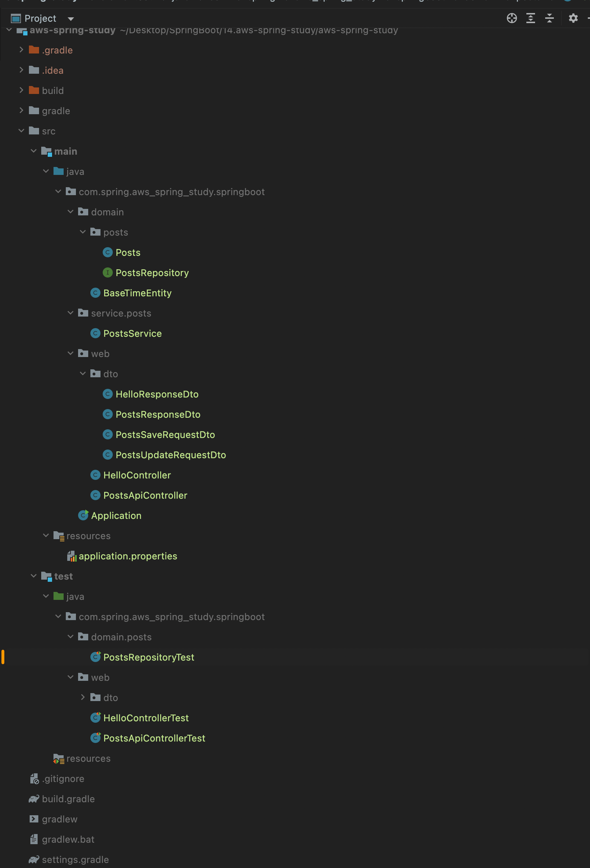The width and height of the screenshot is (590, 868).
Task: Click the settings.gradle elephant icon
Action: [34, 859]
